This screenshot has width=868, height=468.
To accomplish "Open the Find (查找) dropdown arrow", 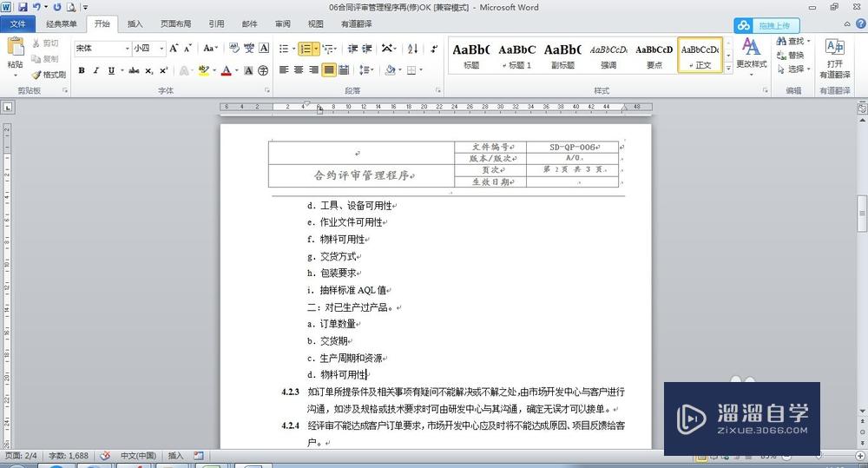I will 809,41.
